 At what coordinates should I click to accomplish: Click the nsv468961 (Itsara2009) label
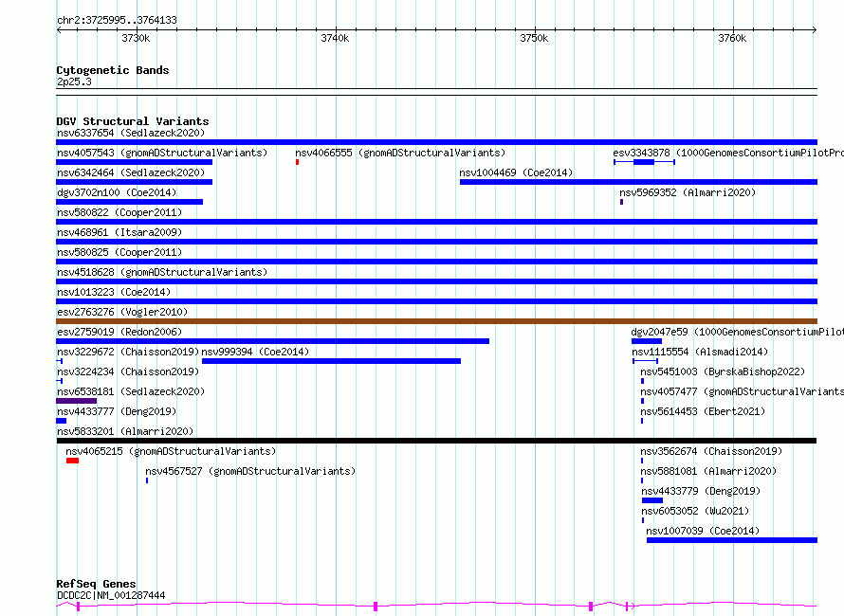119,232
